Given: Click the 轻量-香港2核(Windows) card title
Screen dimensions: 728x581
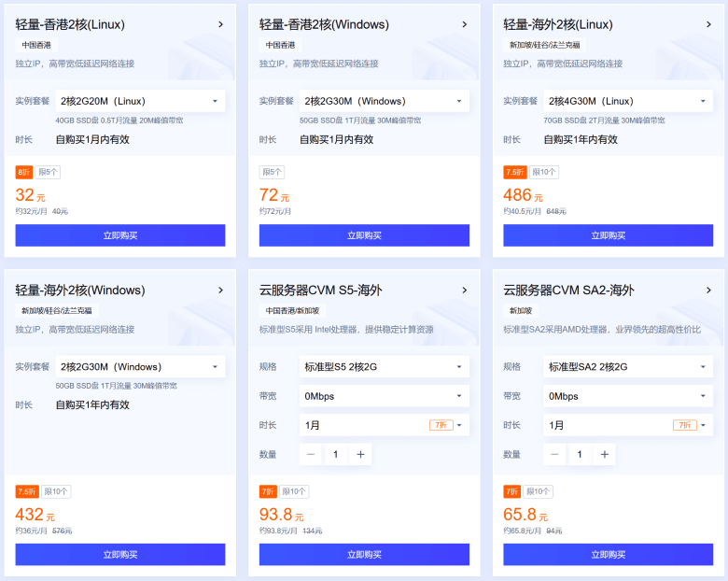Looking at the screenshot, I should click(x=324, y=24).
